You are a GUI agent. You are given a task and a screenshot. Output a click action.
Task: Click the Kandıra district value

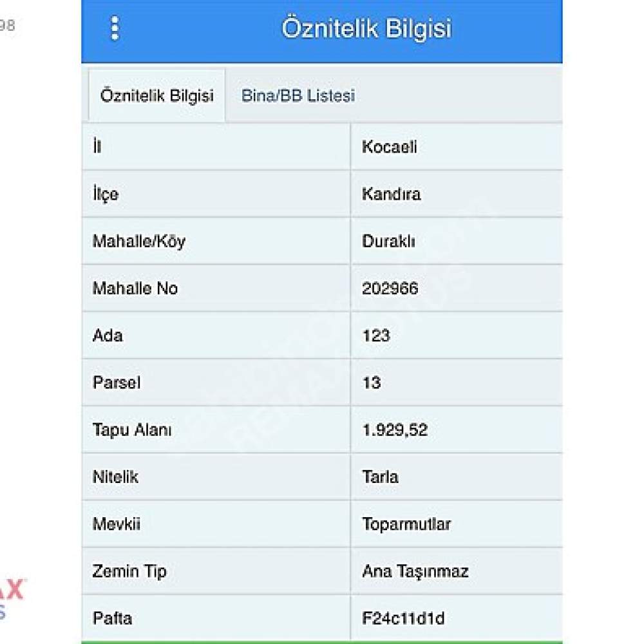click(392, 194)
